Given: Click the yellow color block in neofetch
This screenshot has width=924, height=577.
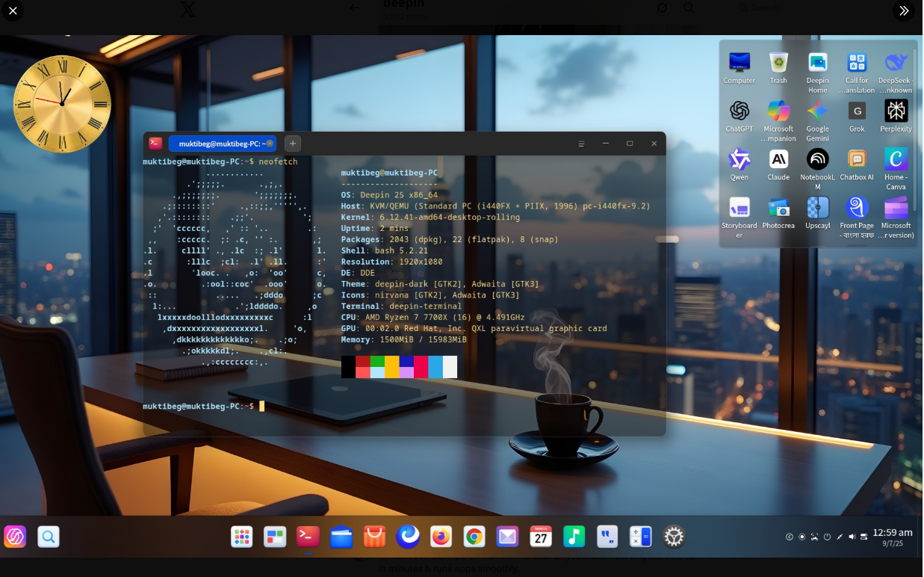Looking at the screenshot, I should pos(391,366).
